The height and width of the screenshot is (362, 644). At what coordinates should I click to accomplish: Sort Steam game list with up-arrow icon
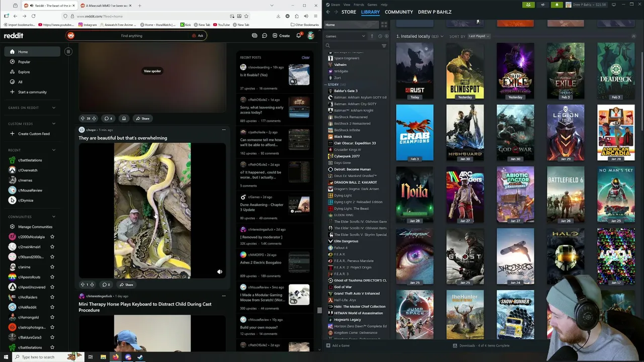coord(372,36)
